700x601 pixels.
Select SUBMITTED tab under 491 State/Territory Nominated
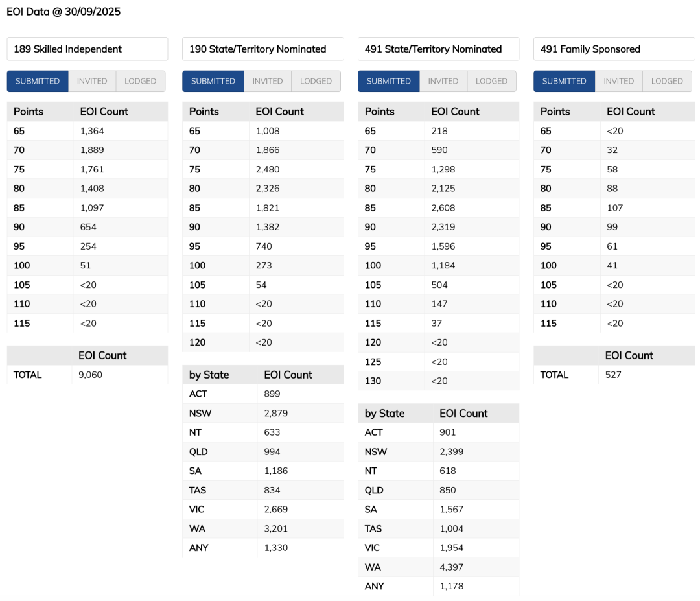tap(389, 81)
